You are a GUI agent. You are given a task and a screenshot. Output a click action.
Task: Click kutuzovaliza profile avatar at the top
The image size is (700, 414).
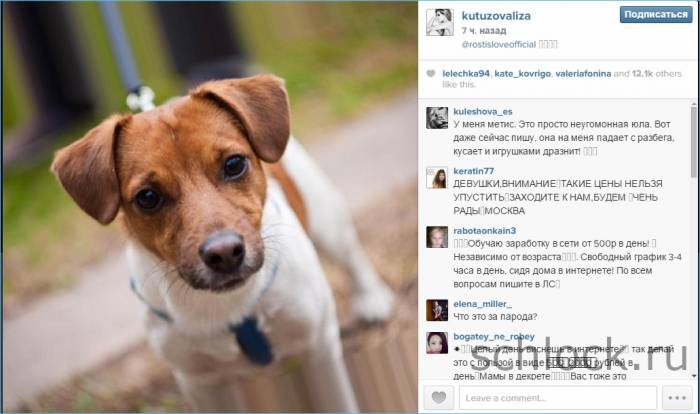[440, 22]
